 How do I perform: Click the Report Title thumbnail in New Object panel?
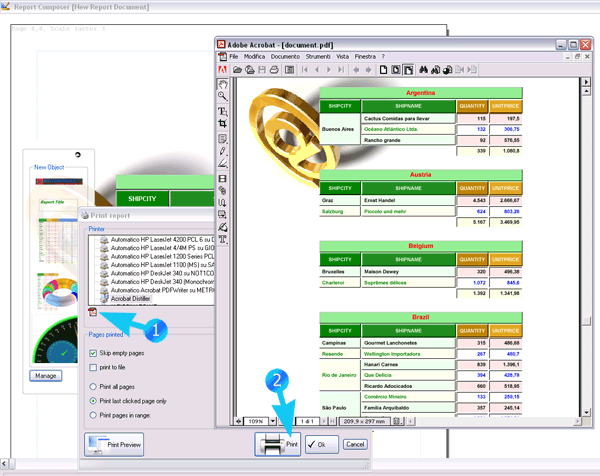58,205
